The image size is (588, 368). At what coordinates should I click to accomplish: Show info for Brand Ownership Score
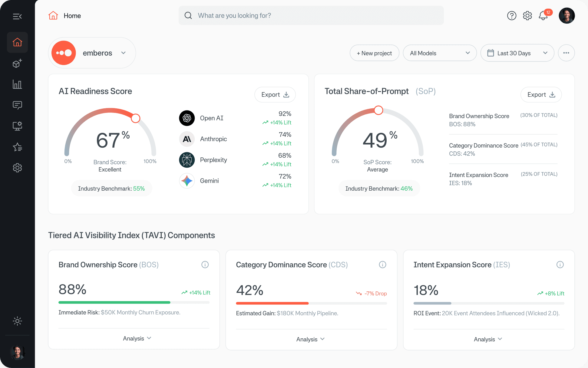tap(205, 265)
